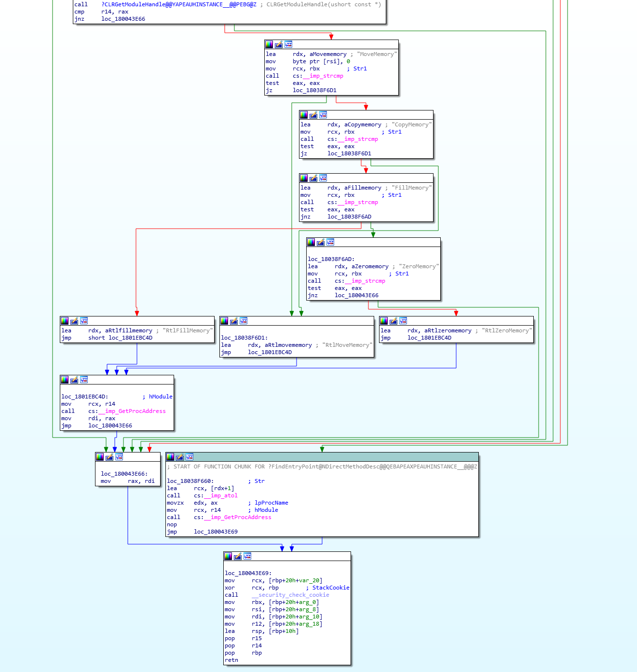Click pencil edit icon on RtlFillMemory block

74,321
